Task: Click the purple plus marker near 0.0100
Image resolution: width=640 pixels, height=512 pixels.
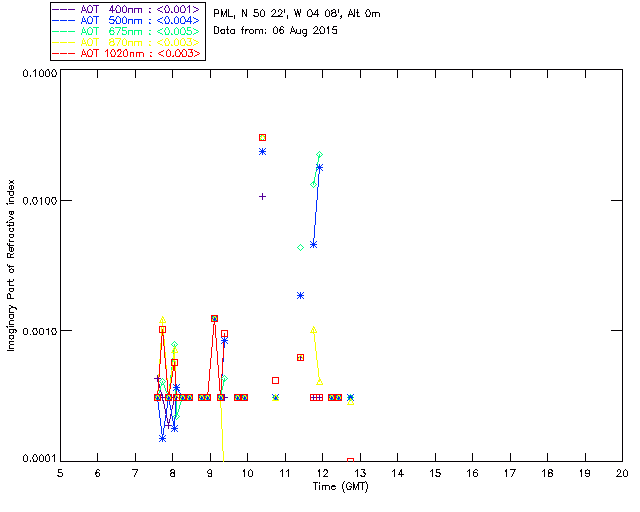Action: click(262, 197)
